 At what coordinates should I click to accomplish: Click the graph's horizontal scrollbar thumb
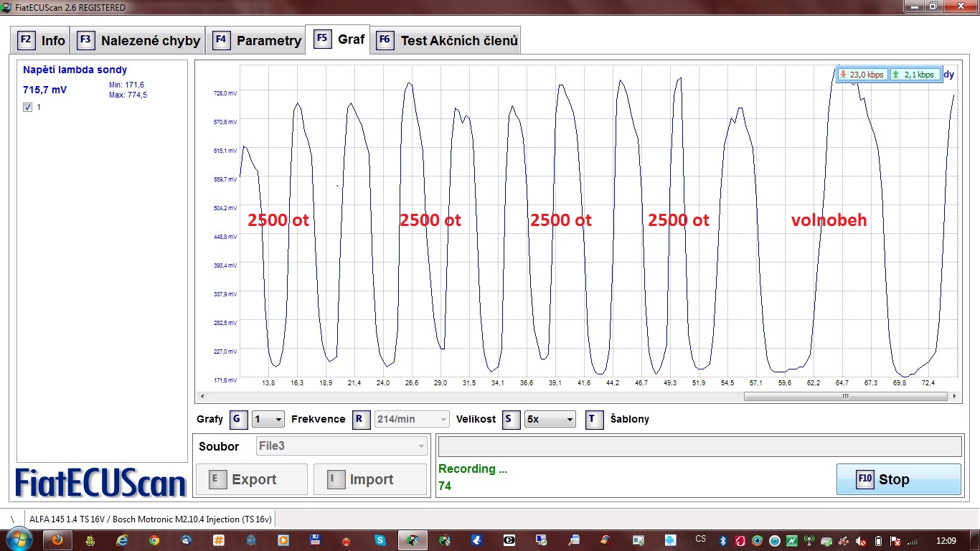[x=845, y=396]
